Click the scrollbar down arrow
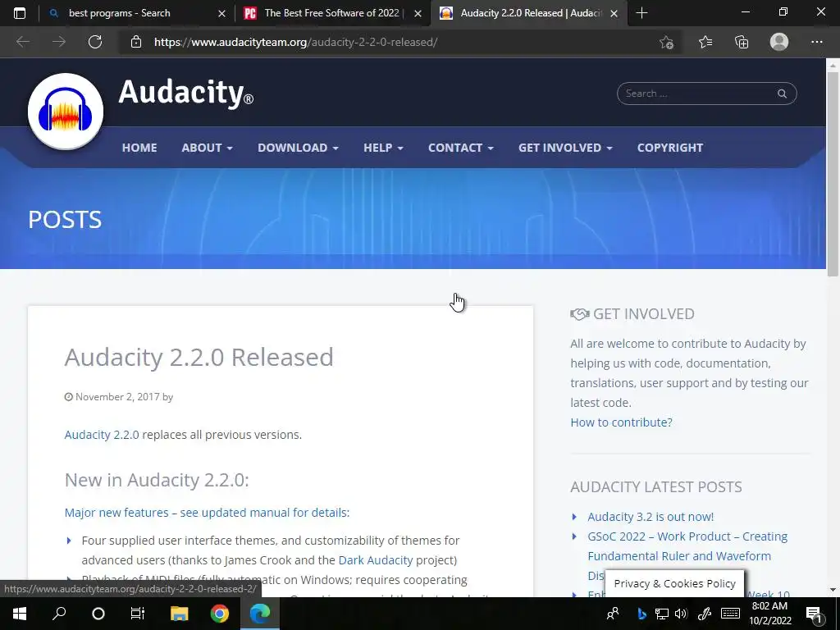Viewport: 840px width, 630px height. [x=833, y=590]
